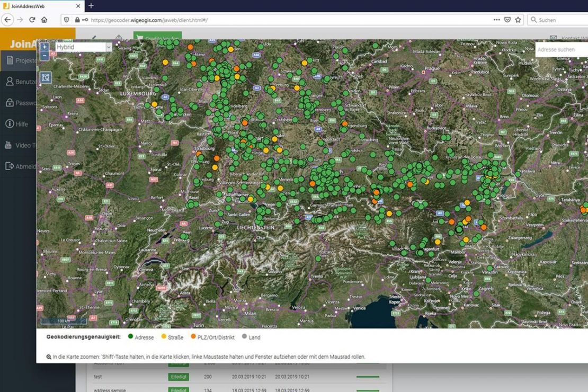This screenshot has width=588, height=392.
Task: Click the browser home icon
Action: click(x=44, y=20)
